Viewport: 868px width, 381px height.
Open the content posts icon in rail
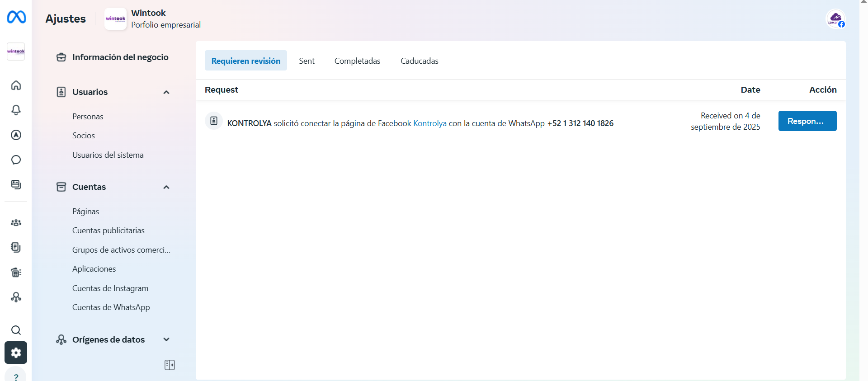click(x=16, y=184)
